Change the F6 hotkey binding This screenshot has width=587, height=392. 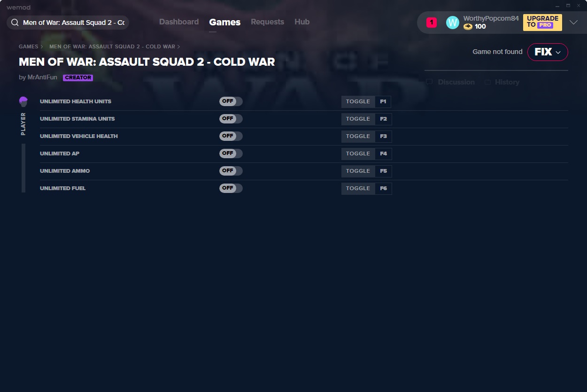point(383,188)
